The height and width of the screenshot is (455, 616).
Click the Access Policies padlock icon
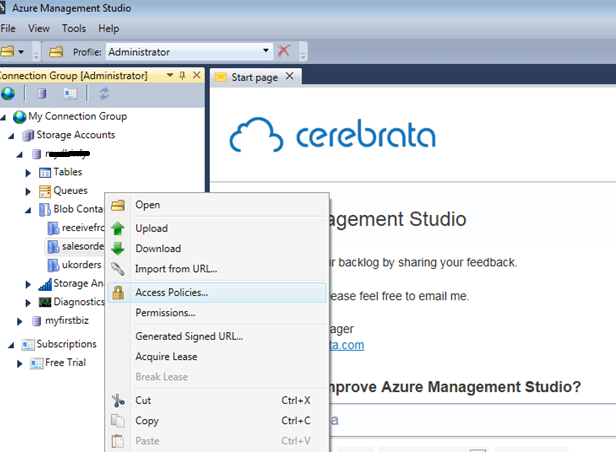point(118,292)
